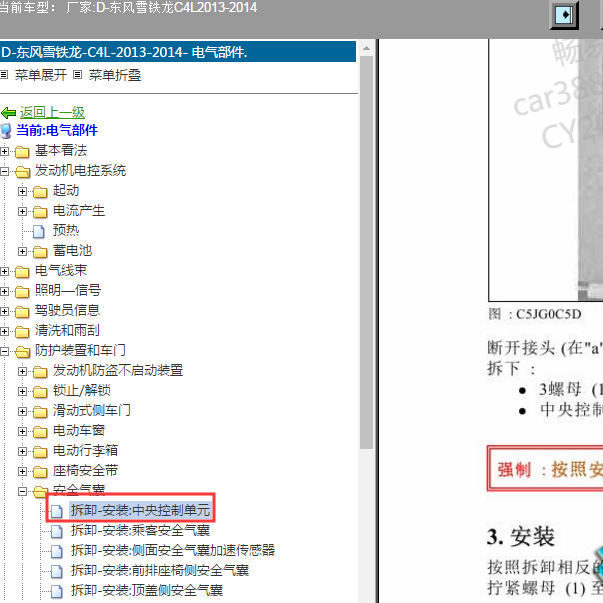Select 发动机电控系统 tree label
This screenshot has height=603, width=603.
(80, 170)
